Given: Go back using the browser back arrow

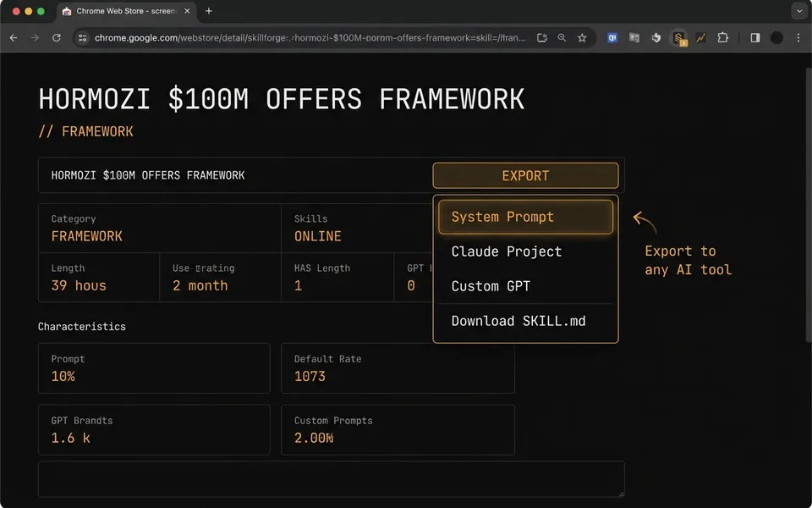Looking at the screenshot, I should pyautogui.click(x=14, y=38).
